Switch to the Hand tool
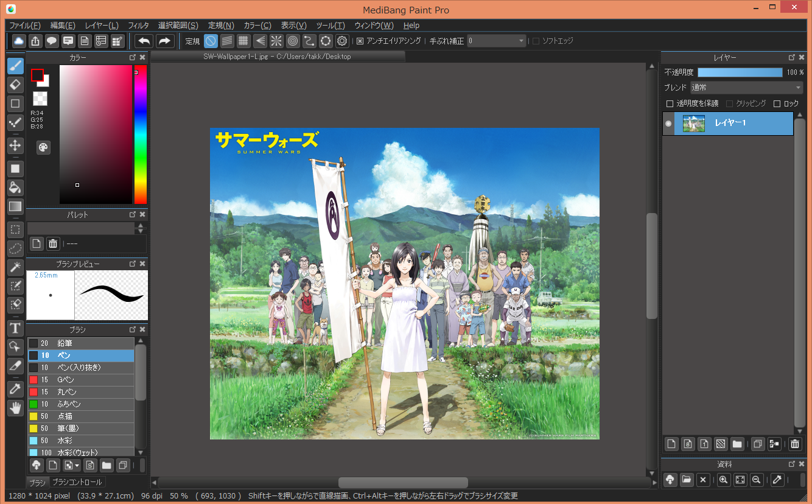The width and height of the screenshot is (812, 504). (x=16, y=408)
